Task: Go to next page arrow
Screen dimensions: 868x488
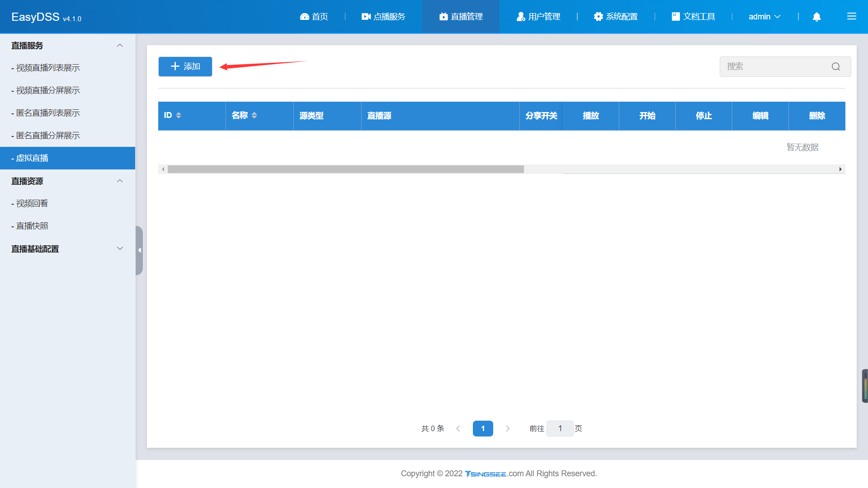Action: click(x=508, y=428)
